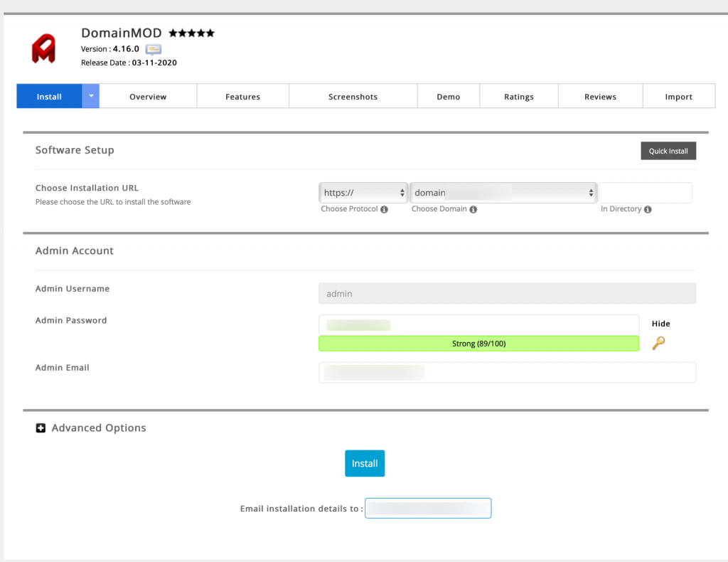Click the changelog icon beside version number
The width and height of the screenshot is (728, 562).
154,49
